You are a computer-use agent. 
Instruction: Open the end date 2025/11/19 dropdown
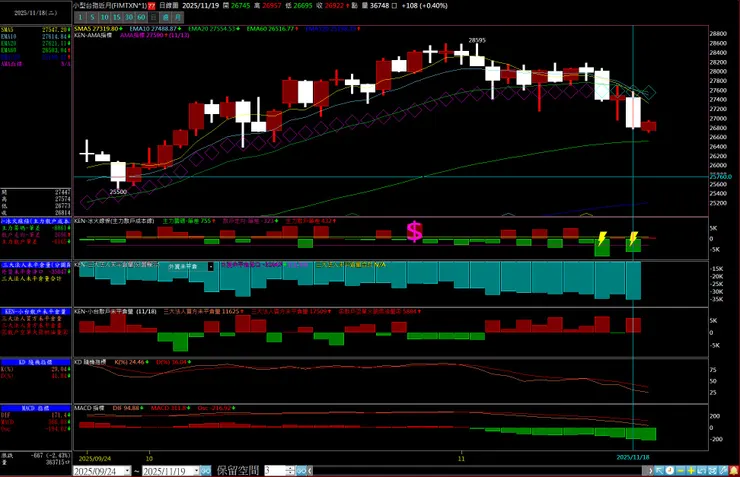click(196, 471)
